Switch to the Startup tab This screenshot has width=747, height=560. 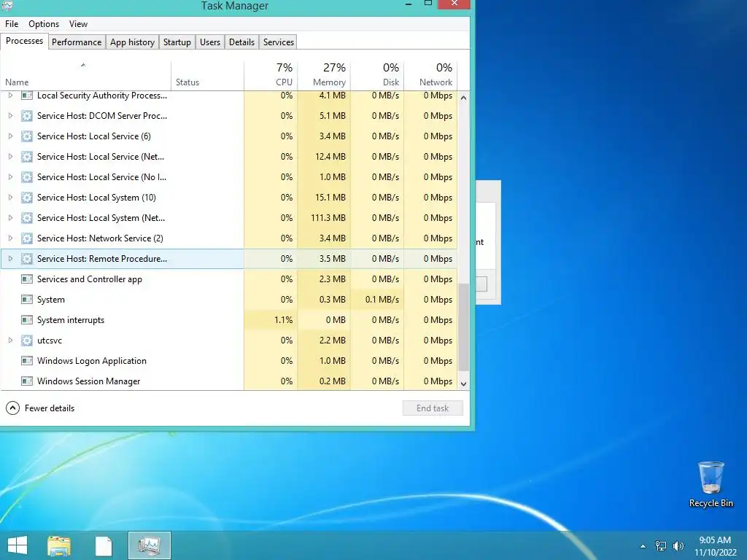[177, 42]
